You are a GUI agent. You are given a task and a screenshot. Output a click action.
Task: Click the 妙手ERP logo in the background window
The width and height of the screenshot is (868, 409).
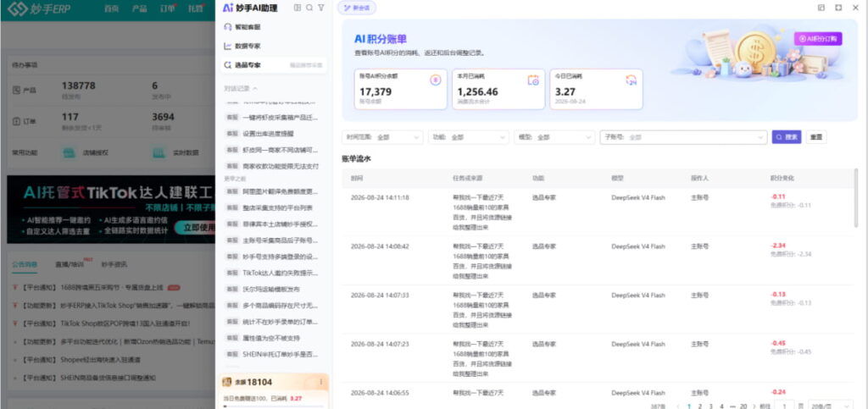tap(39, 9)
